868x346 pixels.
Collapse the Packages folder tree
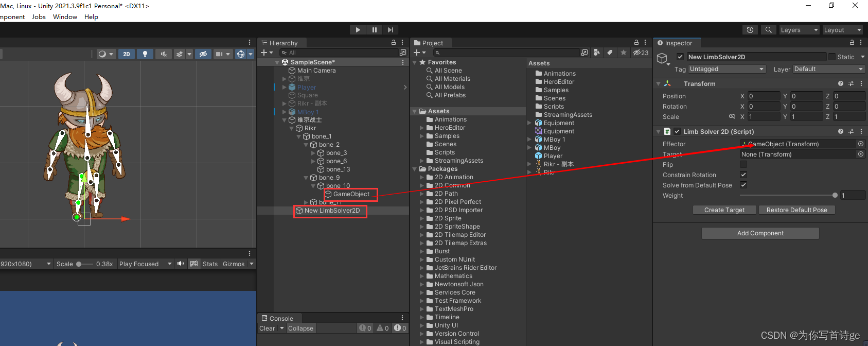pos(415,169)
